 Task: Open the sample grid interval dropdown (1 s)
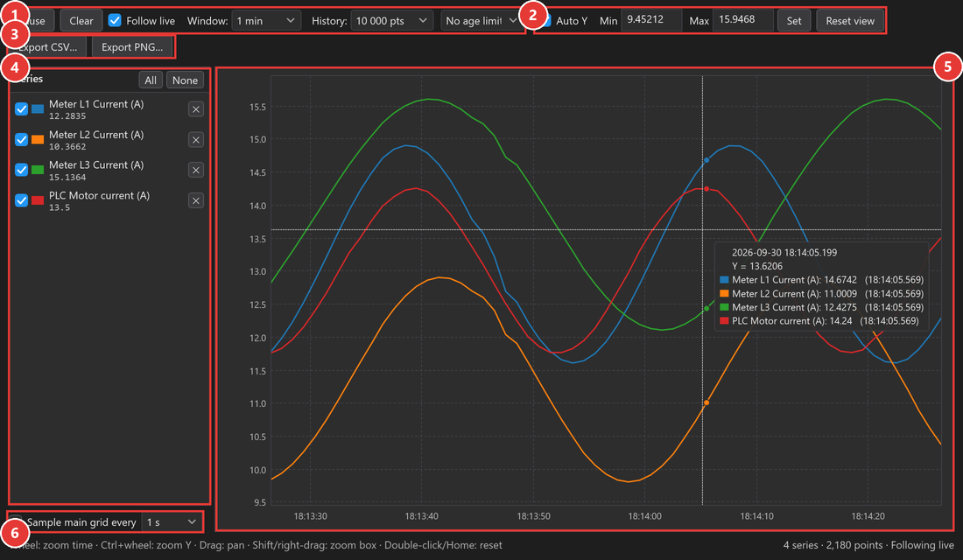[x=172, y=521]
